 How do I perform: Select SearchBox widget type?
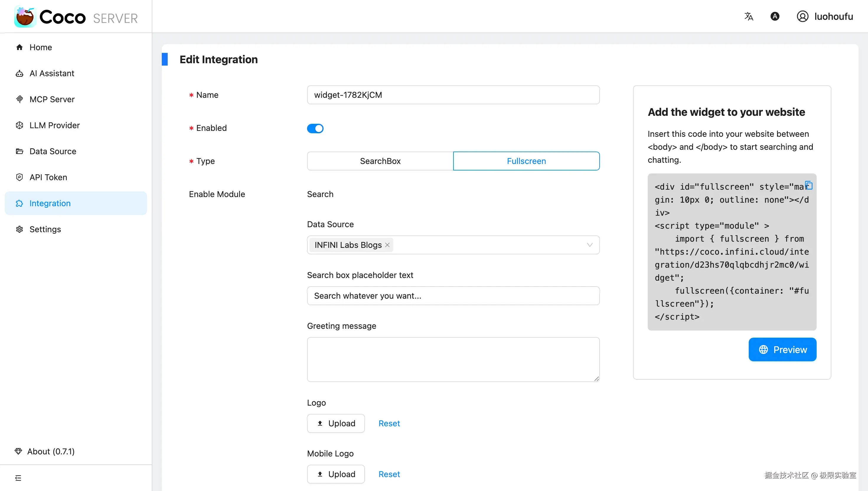pyautogui.click(x=380, y=161)
